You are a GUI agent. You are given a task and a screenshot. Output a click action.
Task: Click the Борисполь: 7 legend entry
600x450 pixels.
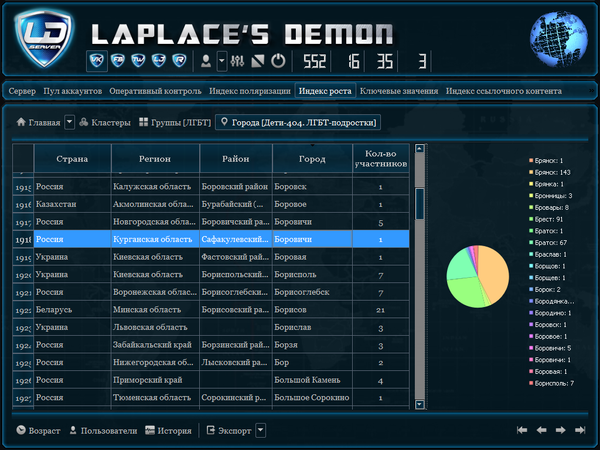coord(551,383)
